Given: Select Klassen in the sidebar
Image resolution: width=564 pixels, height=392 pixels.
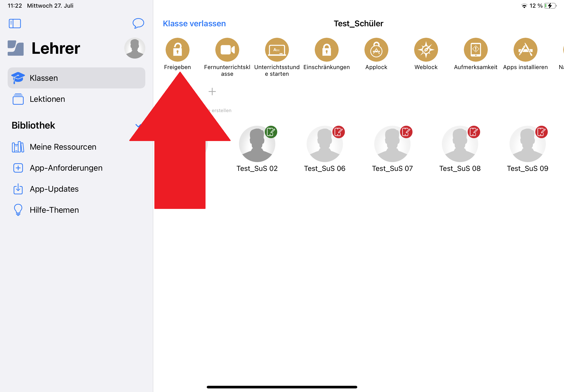Looking at the screenshot, I should [76, 78].
